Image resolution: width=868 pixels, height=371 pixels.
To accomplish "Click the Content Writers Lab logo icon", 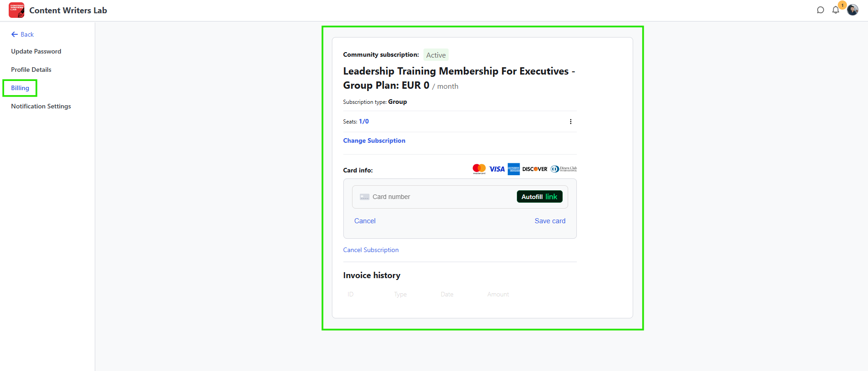I will click(x=16, y=10).
